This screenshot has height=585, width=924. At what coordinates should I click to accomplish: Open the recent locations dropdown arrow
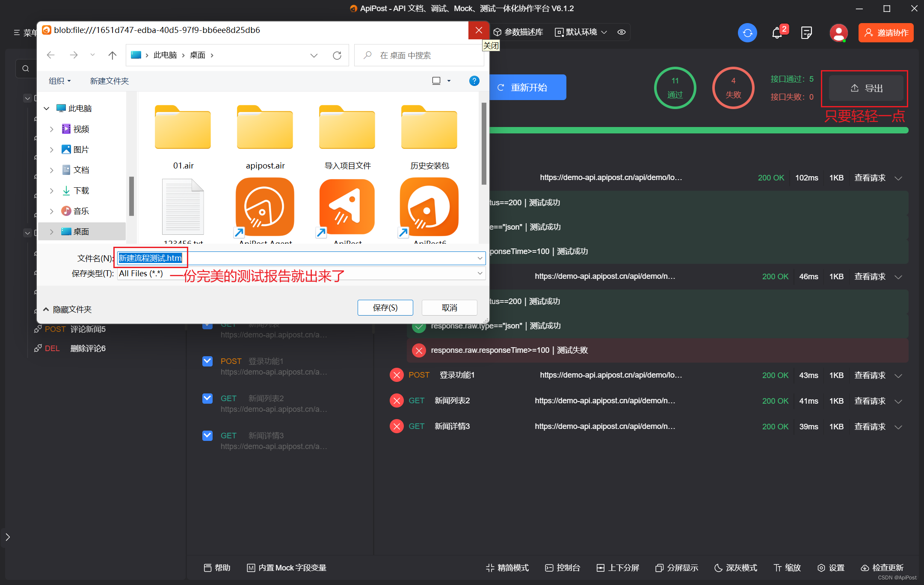coord(92,55)
